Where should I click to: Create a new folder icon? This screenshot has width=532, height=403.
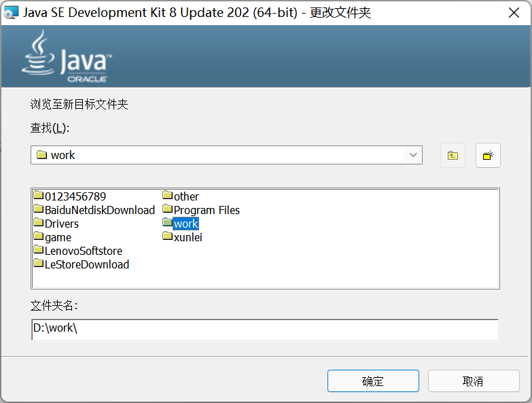click(x=488, y=156)
